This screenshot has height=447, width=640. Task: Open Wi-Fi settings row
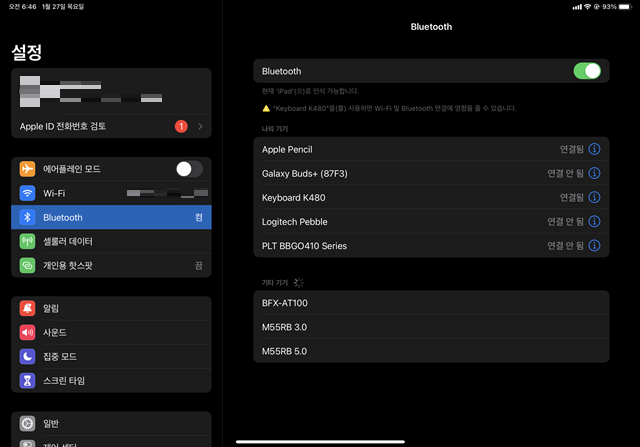coord(111,193)
